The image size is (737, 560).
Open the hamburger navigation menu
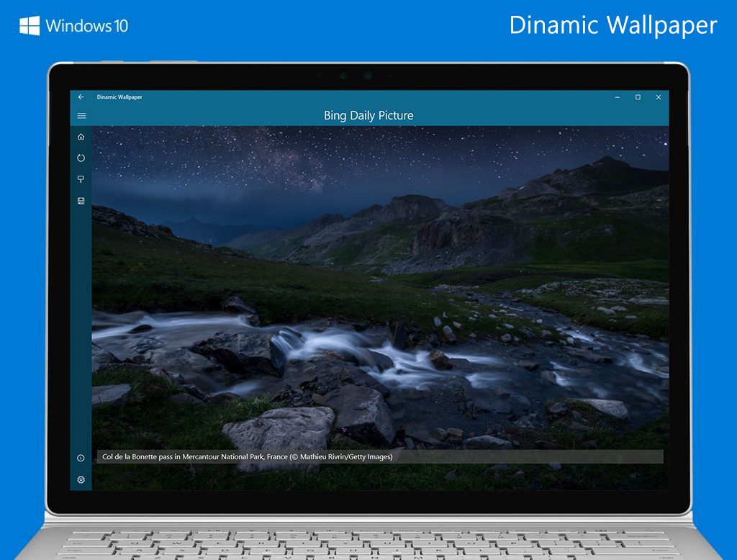tap(81, 116)
